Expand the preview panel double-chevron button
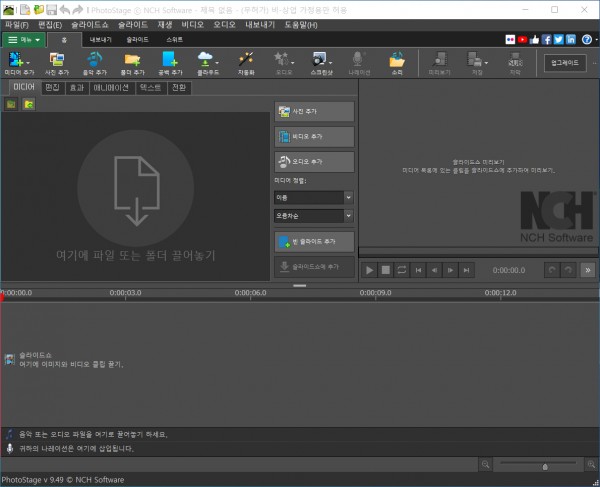This screenshot has width=600, height=487. (588, 270)
